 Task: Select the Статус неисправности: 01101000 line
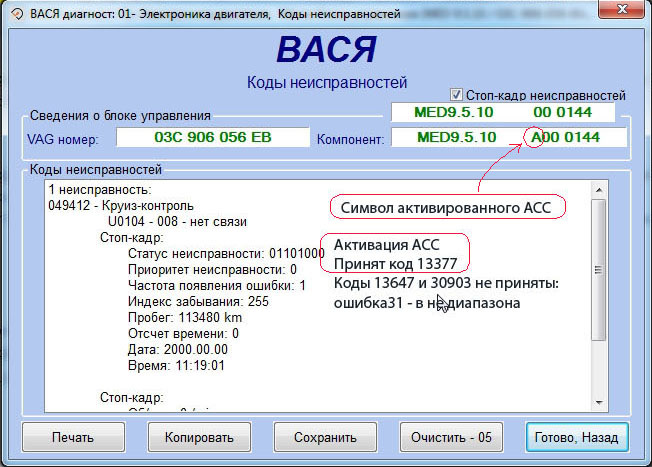226,253
